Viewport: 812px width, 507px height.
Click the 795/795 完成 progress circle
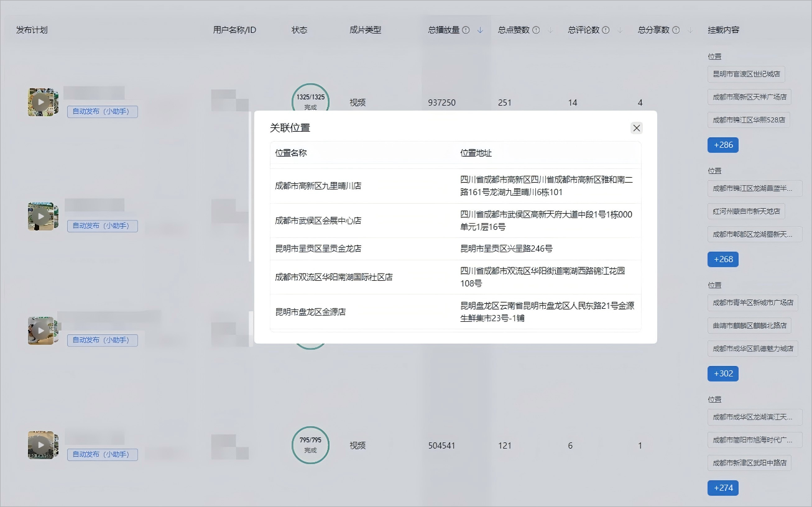pos(310,445)
